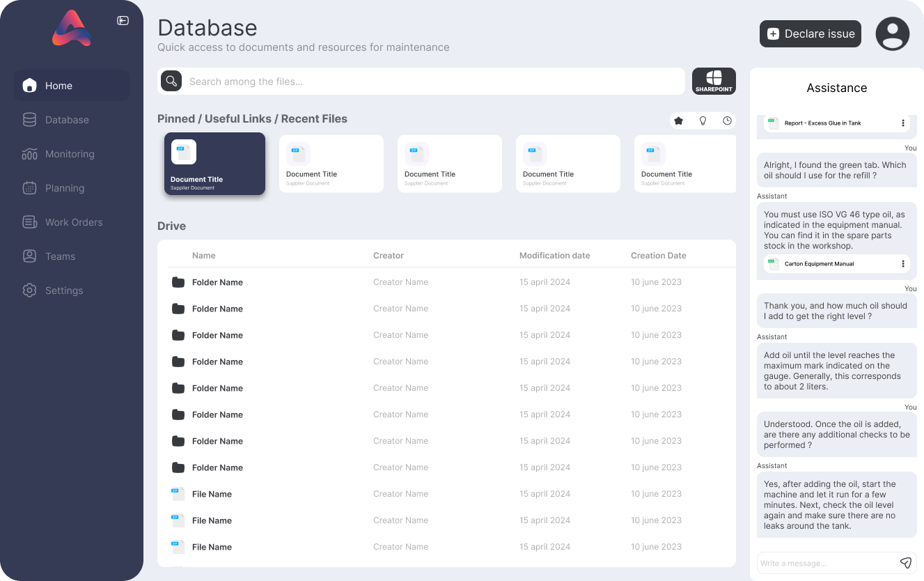
Task: Select the 'how much oil should I add' message
Action: click(x=837, y=311)
